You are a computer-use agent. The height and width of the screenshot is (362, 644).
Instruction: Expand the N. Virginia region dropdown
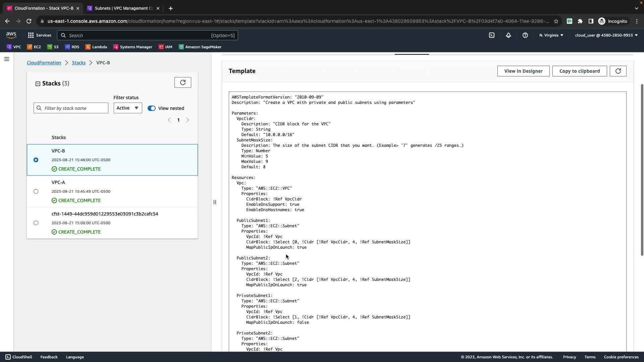[551, 35]
